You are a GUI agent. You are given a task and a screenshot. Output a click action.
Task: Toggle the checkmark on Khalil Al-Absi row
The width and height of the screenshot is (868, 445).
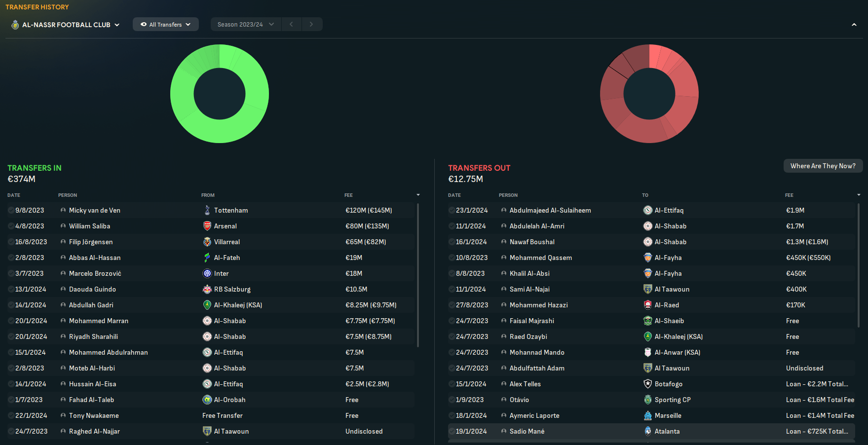[x=452, y=273]
